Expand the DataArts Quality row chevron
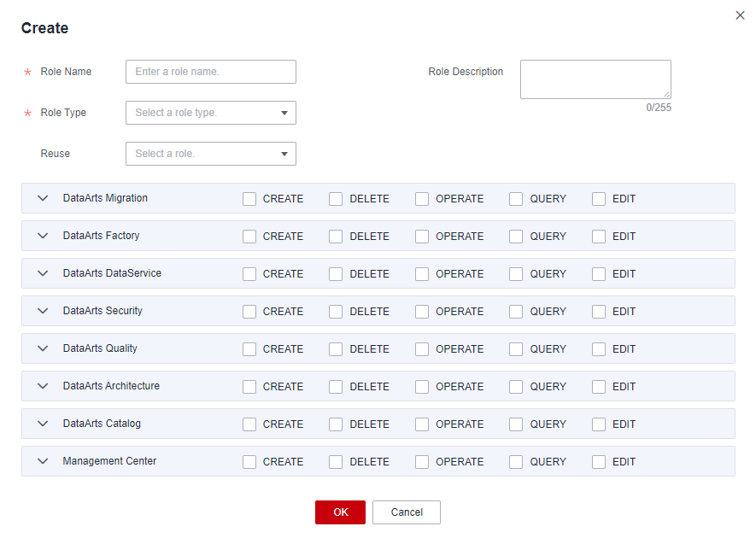Screen dimensions: 756x544 [x=44, y=348]
